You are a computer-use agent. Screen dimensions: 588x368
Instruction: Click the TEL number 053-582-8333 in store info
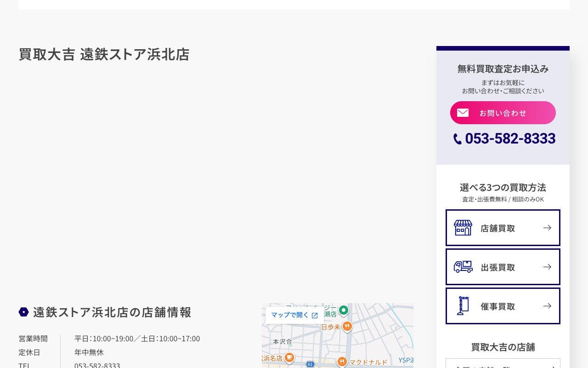point(97,365)
